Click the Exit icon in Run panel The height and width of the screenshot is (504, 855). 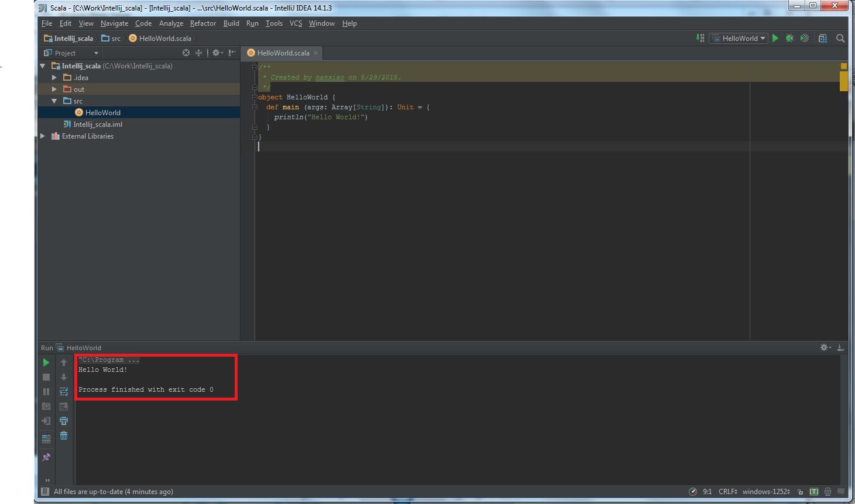click(x=46, y=421)
